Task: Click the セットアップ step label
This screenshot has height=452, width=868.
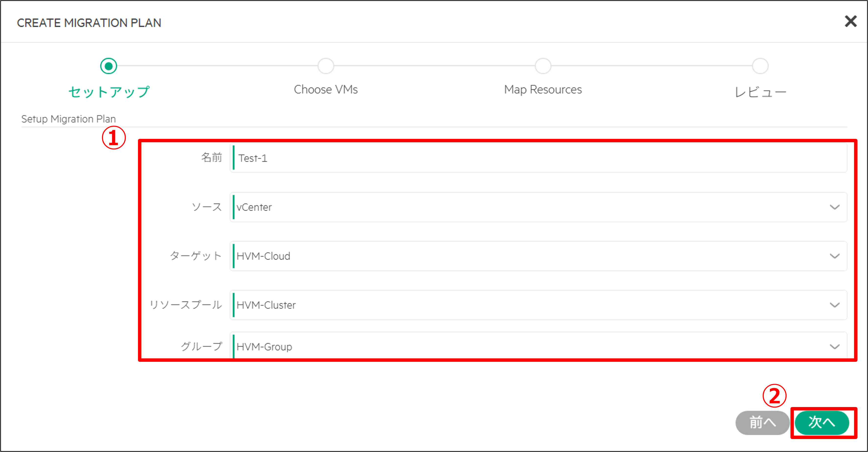Action: coord(109,92)
